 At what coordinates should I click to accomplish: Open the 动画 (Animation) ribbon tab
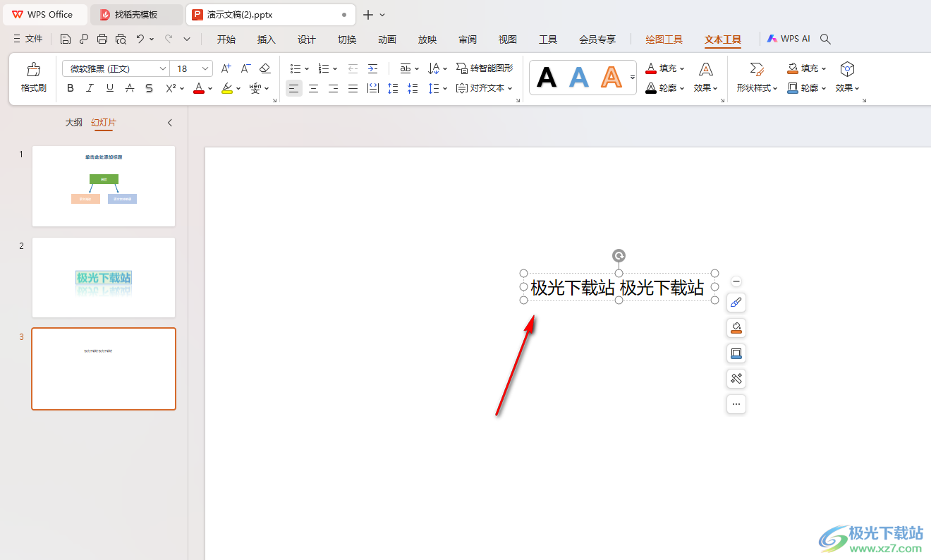387,39
